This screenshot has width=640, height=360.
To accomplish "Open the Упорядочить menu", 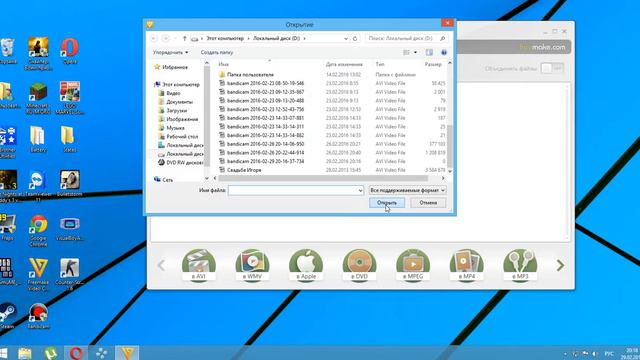I will point(171,52).
